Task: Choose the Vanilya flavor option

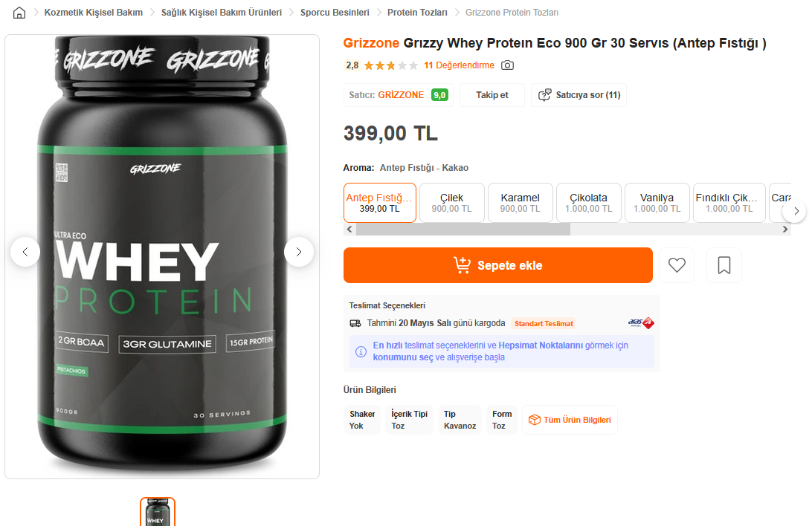Action: coord(657,203)
